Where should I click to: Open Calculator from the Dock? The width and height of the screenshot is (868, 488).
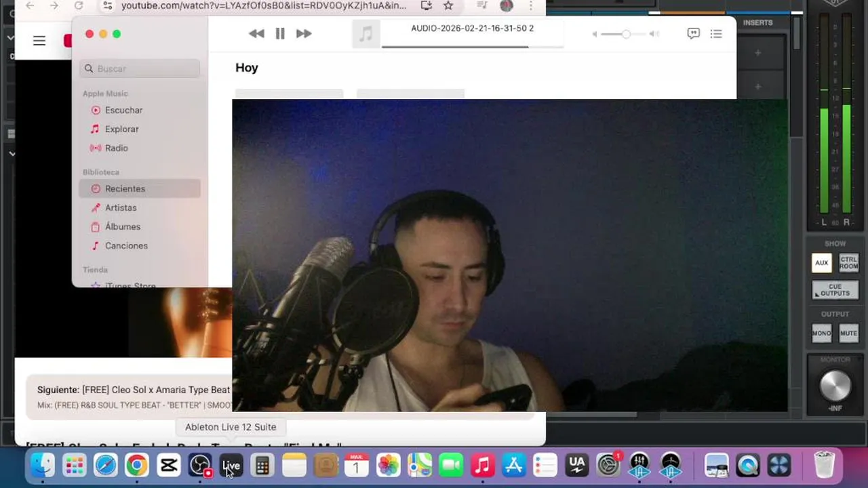point(262,465)
